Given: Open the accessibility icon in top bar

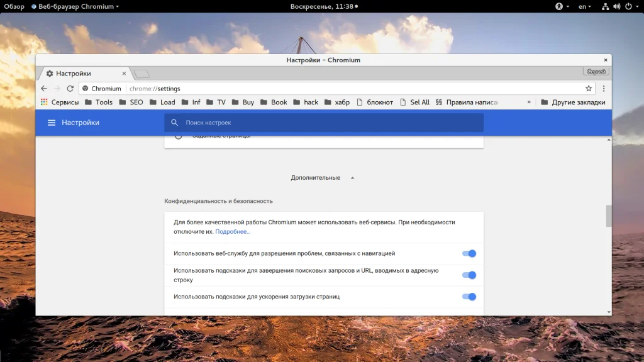Looking at the screenshot, I should 559,6.
